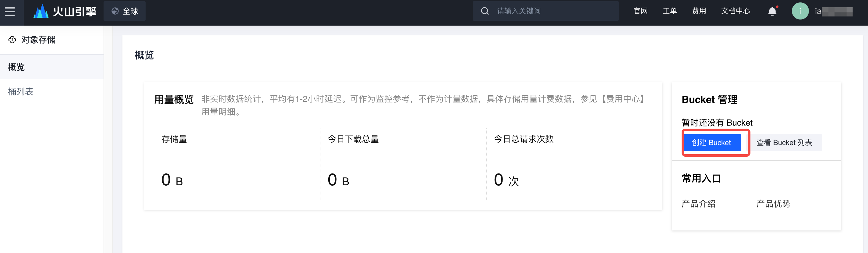Open the notification bell
Image resolution: width=868 pixels, height=253 pixels.
[772, 12]
